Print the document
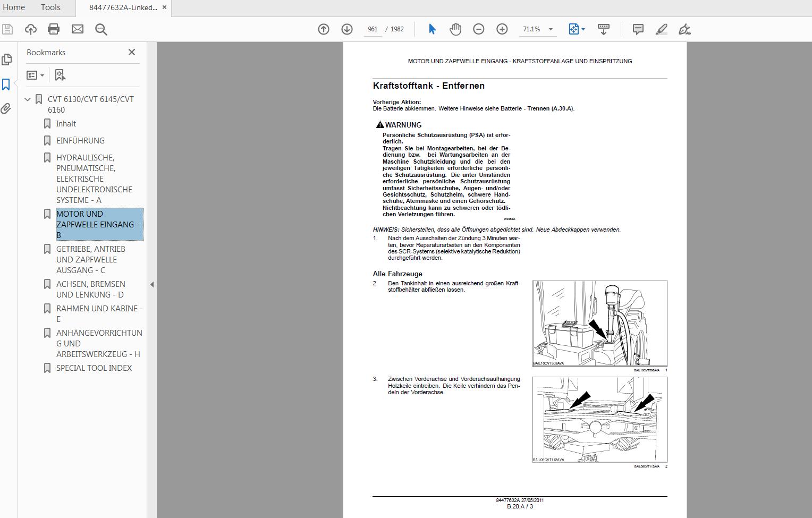This screenshot has width=812, height=518. 53,29
